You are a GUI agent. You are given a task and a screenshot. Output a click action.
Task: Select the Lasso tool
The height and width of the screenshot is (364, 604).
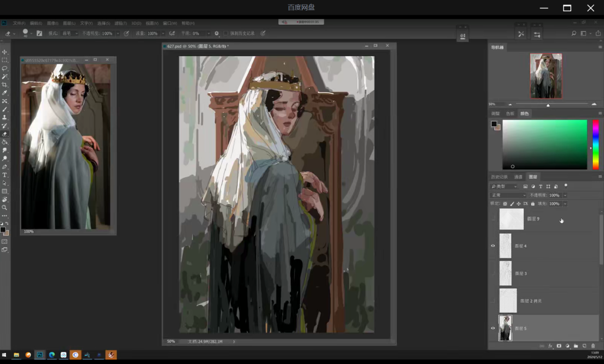click(5, 68)
